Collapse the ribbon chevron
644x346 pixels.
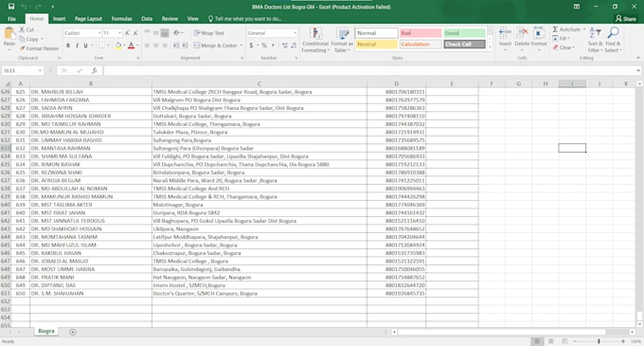[x=637, y=58]
